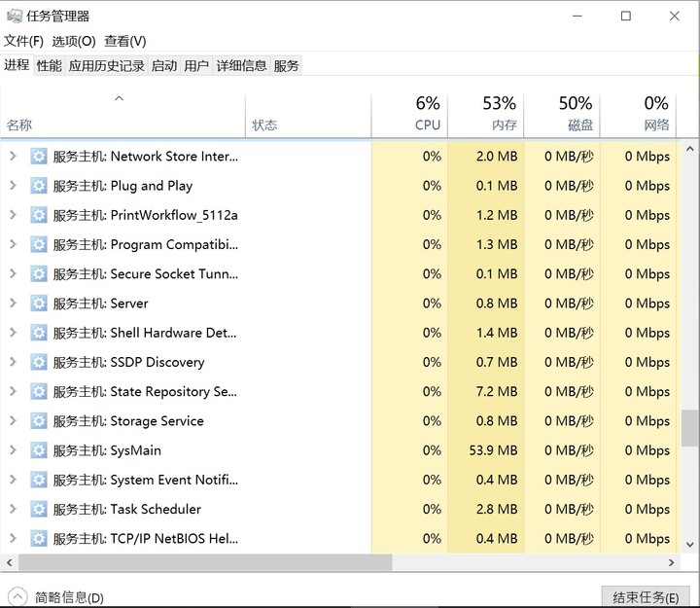
Task: Switch to the 用户 tab
Action: (x=196, y=66)
